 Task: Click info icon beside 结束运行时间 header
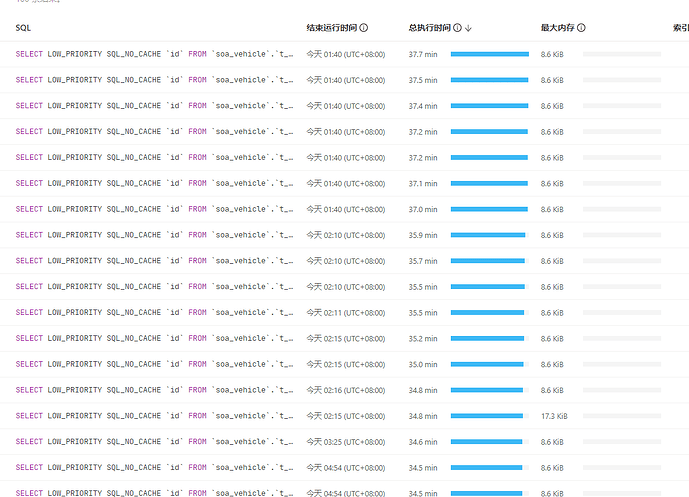tap(364, 28)
